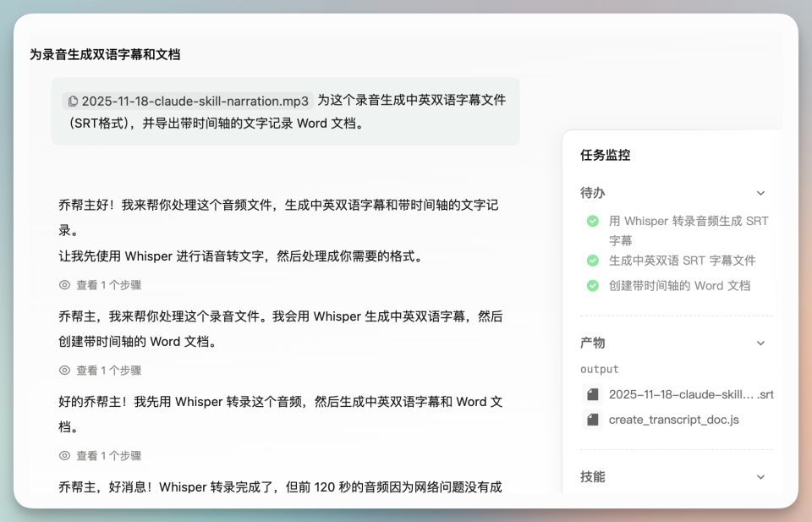Click the eye icon beside the third 查看 1 个步骤
This screenshot has width=812, height=522.
pyautogui.click(x=63, y=455)
